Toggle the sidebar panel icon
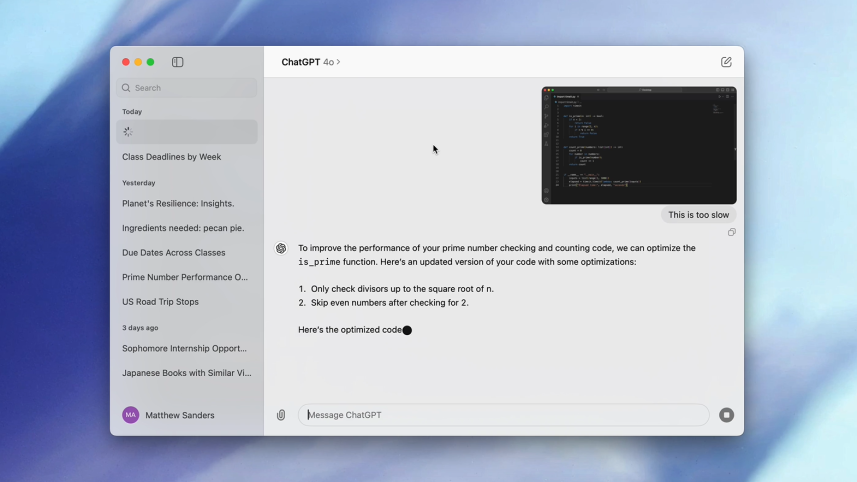 click(x=177, y=62)
